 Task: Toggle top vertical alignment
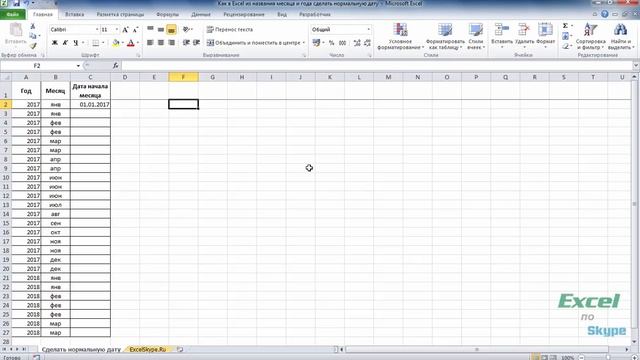[x=150, y=29]
